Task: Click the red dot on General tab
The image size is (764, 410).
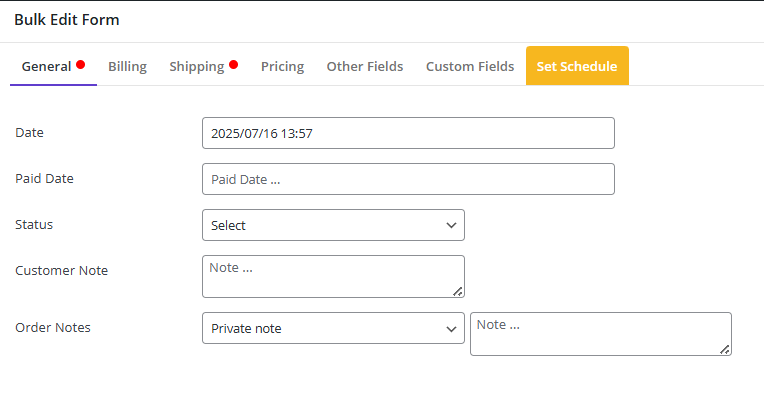Action: pyautogui.click(x=81, y=64)
